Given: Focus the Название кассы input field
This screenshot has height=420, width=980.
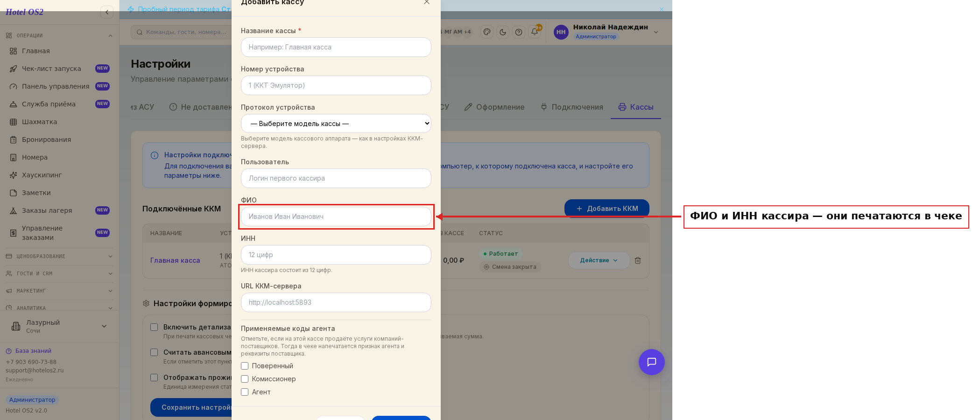Looking at the screenshot, I should pos(336,47).
